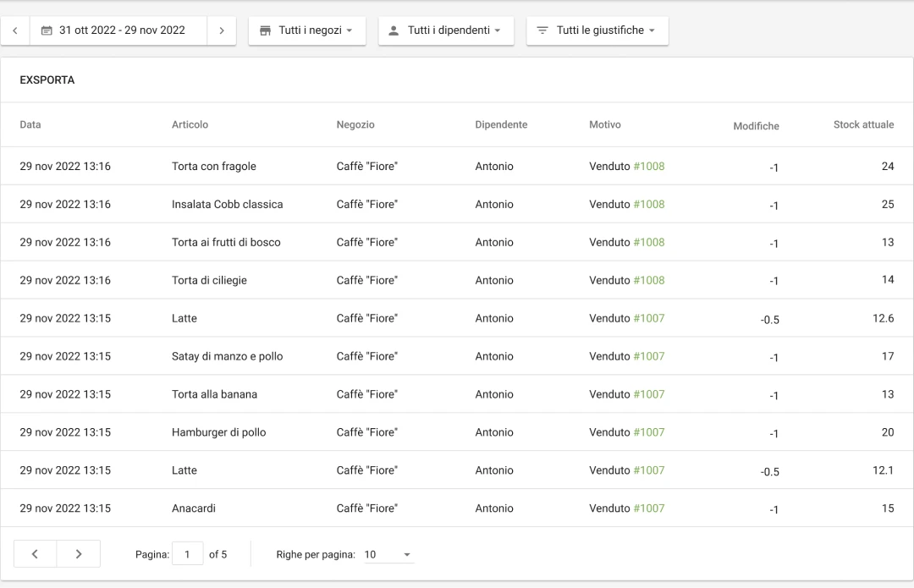Click the 'Articolo' column header

coord(190,125)
